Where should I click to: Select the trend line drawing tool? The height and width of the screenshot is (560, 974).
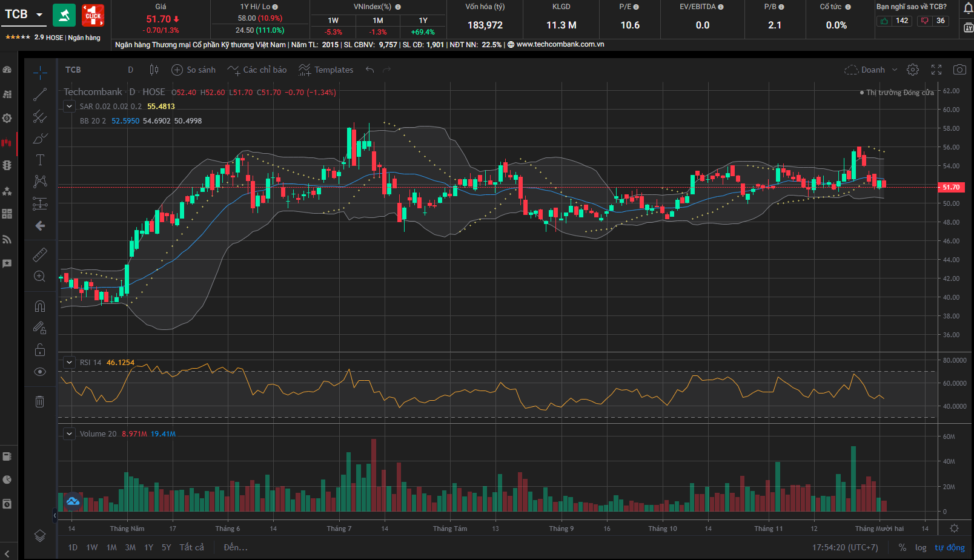pyautogui.click(x=40, y=94)
